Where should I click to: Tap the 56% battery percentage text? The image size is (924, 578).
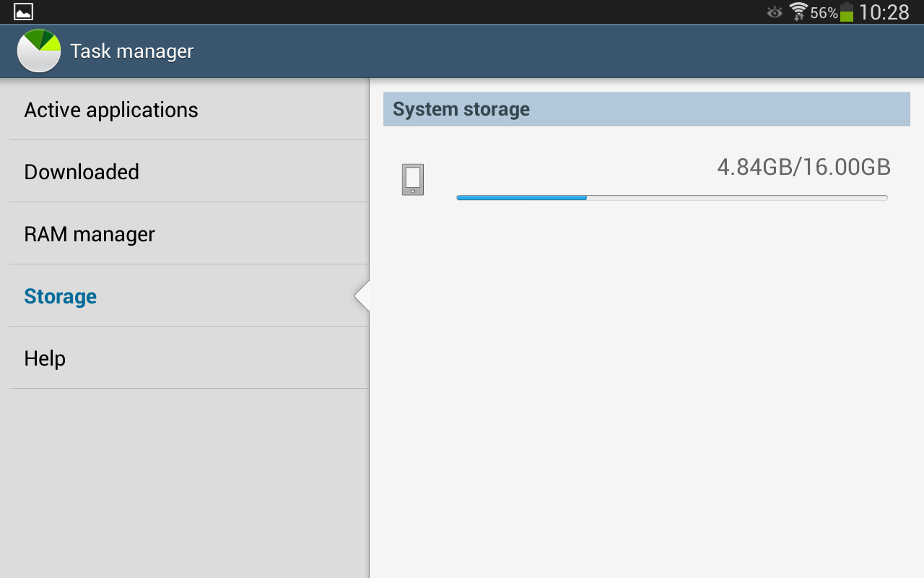pyautogui.click(x=824, y=13)
